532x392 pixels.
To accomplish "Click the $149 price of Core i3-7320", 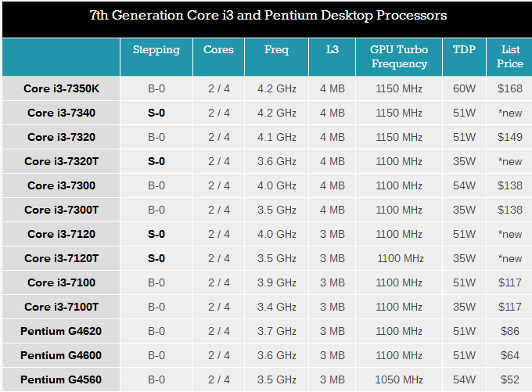I will 510,137.
